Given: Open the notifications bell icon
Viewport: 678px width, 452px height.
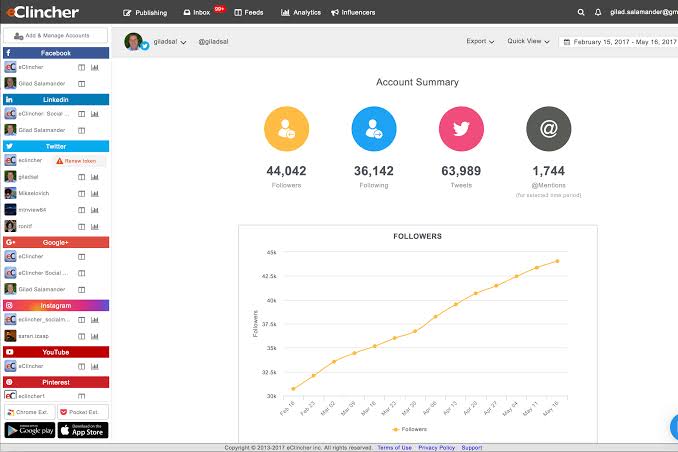Looking at the screenshot, I should pyautogui.click(x=598, y=13).
